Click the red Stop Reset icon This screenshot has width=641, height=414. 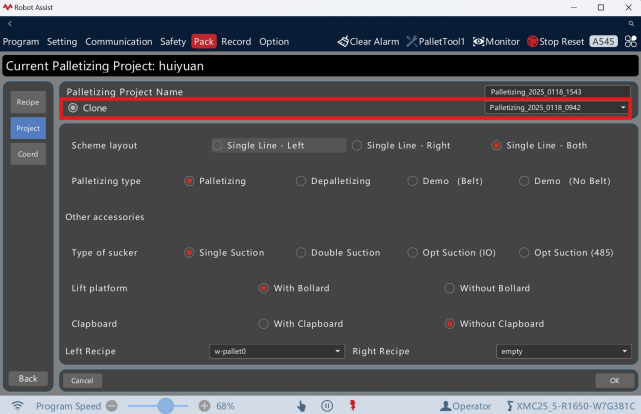[x=532, y=41]
